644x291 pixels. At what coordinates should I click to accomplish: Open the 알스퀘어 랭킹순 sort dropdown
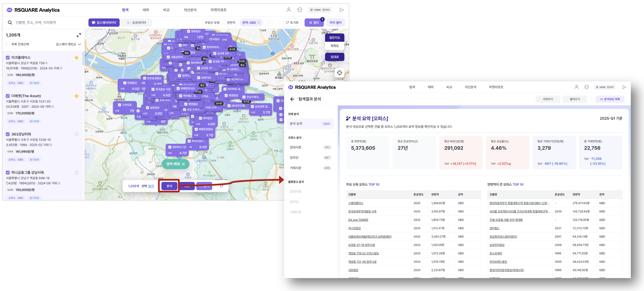(68, 44)
